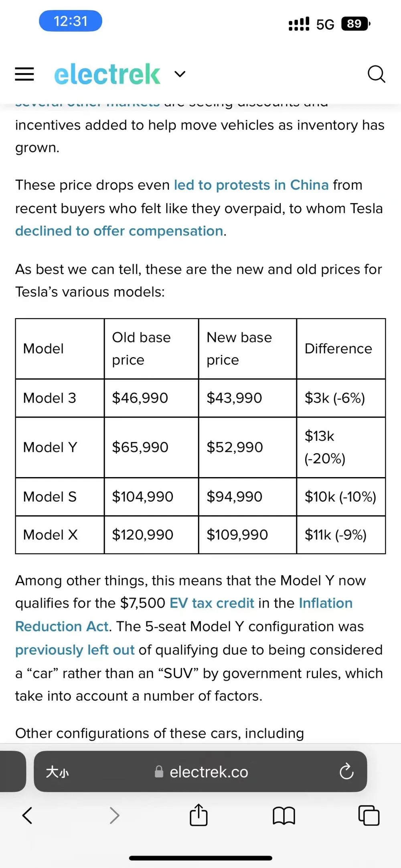
Task: Go back with the back arrow
Action: (x=27, y=815)
